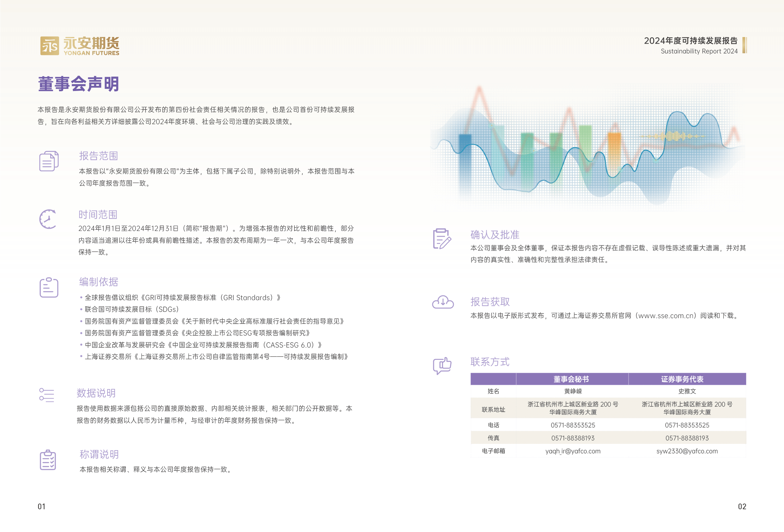Click the Sustainability Report 2024 subtitle
This screenshot has height=532, width=784.
[699, 51]
